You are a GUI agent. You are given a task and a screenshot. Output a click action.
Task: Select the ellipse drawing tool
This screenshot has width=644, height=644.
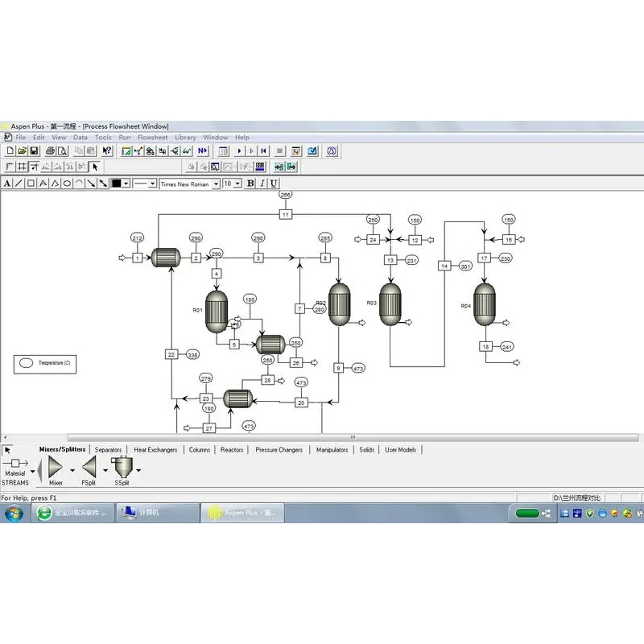[67, 184]
